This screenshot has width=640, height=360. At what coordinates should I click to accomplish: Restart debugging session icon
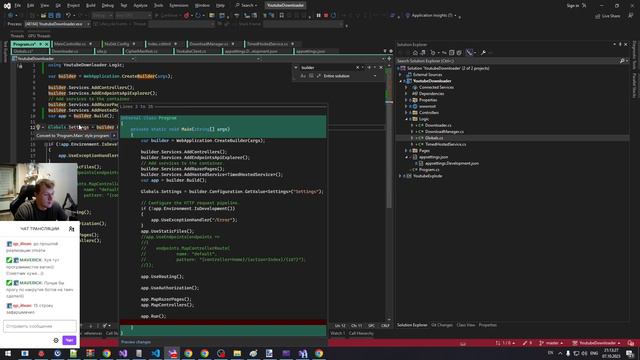point(333,16)
